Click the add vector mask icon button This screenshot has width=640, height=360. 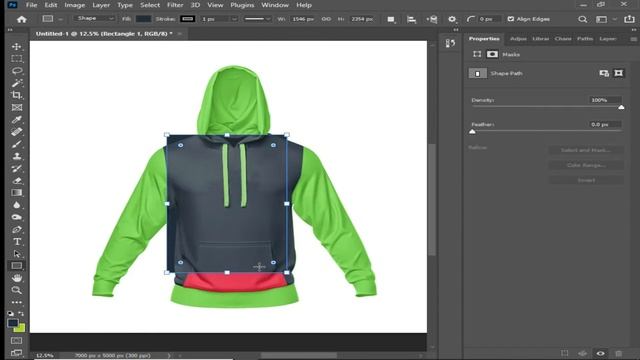pyautogui.click(x=619, y=73)
